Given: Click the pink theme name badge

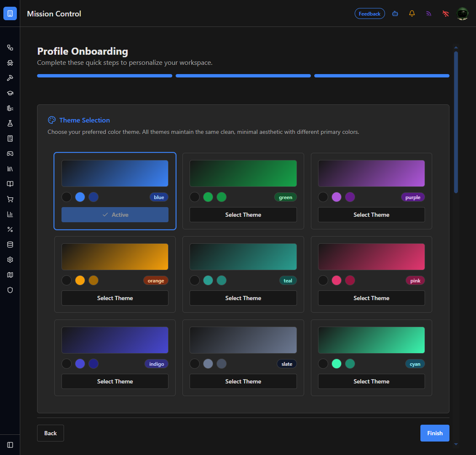Looking at the screenshot, I should pos(415,281).
